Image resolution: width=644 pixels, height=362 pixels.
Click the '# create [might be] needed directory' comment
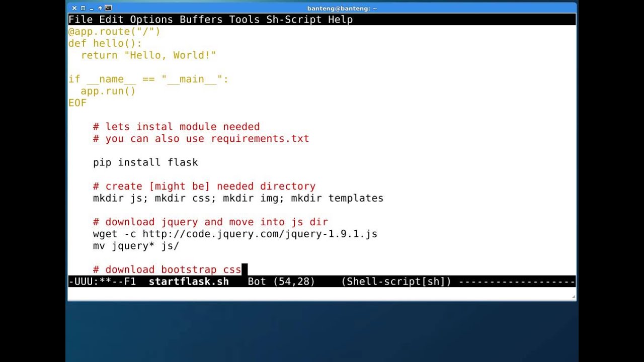[204, 187]
